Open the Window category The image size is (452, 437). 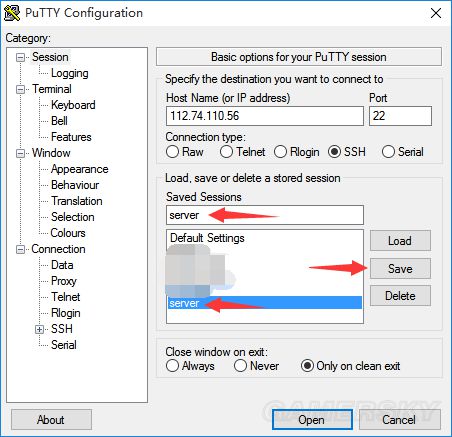[x=51, y=153]
